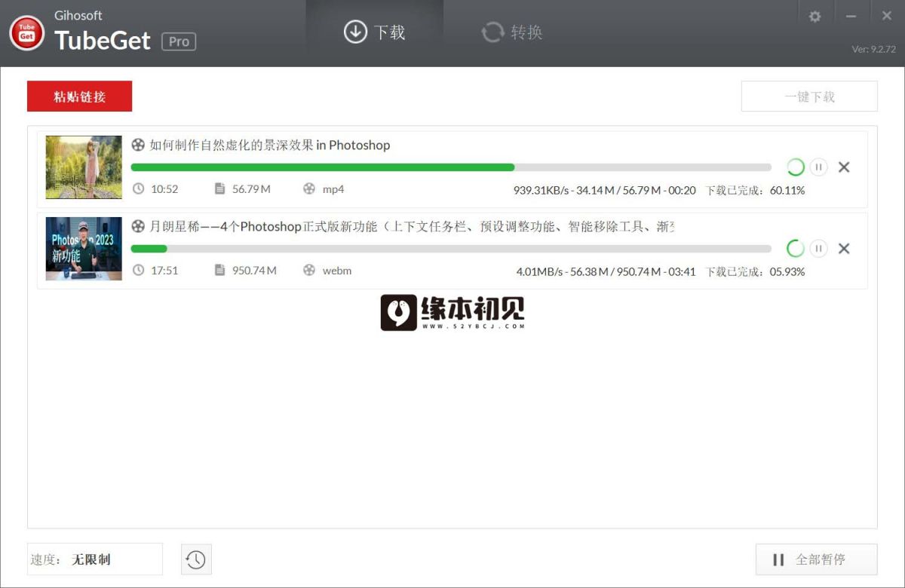Screen dimensions: 905x588
Task: Click the red 粘贴链接 button
Action: coord(80,96)
